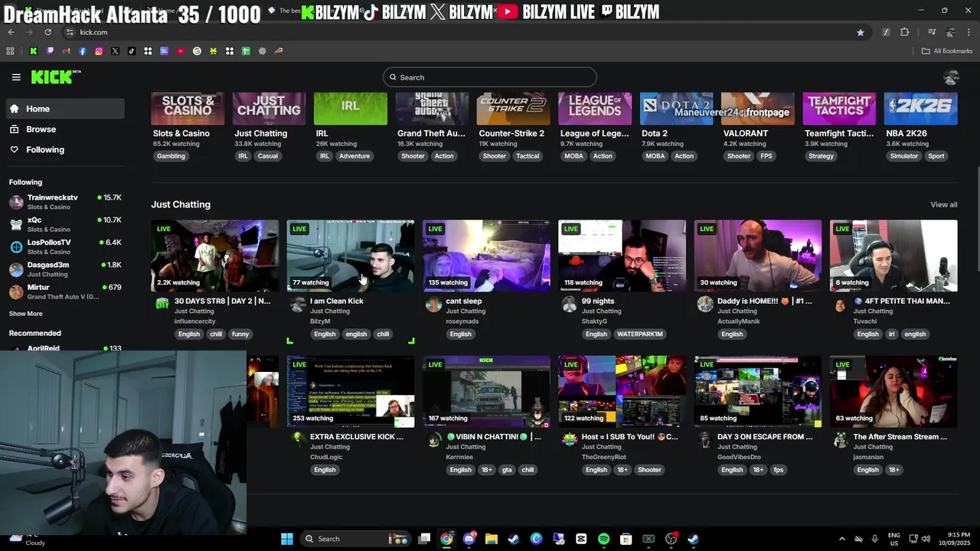Open Trainwreckstv in Following list

coord(65,202)
